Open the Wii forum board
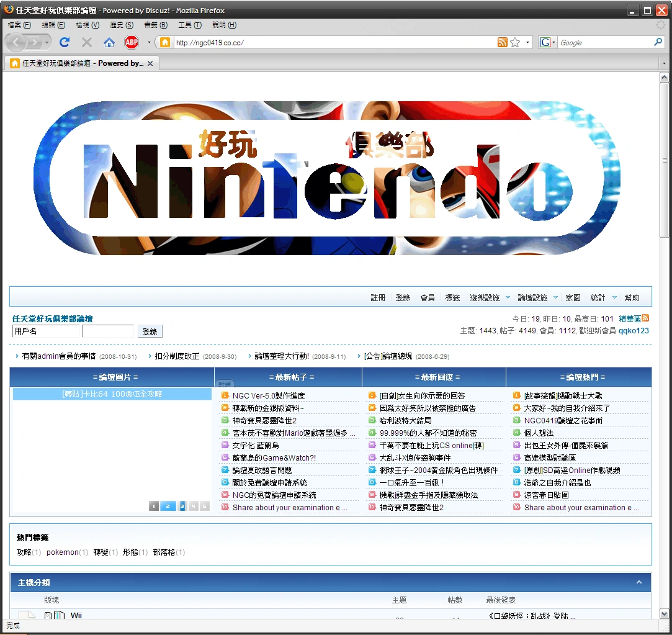 76,615
